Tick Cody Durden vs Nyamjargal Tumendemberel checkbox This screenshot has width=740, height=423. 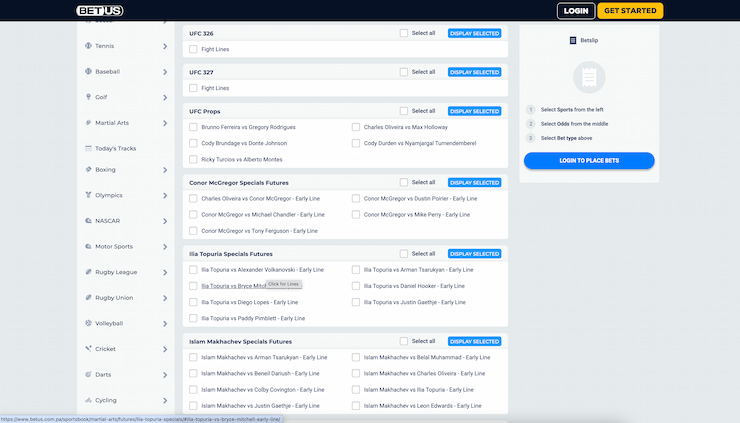(356, 143)
